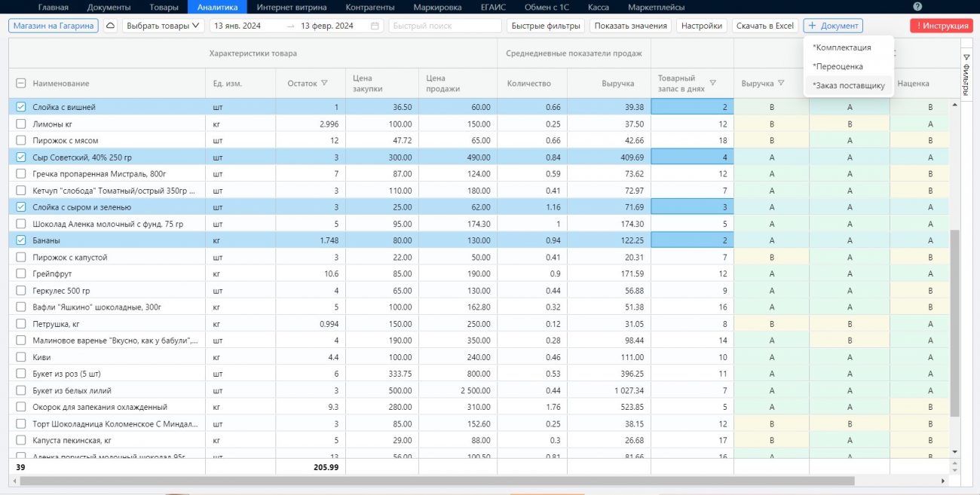Screen dimensions: 980x495
Task: Check the Лимоны кг row checkbox
Action: (x=21, y=124)
